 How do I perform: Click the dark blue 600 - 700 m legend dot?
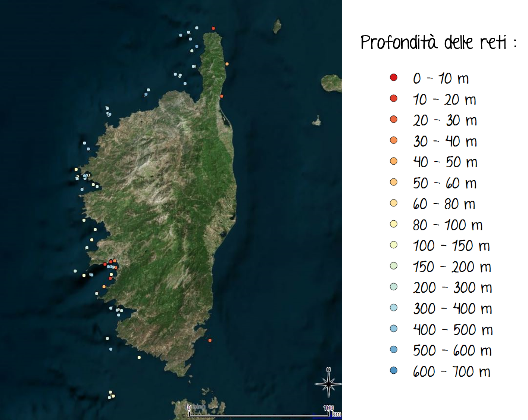coord(393,370)
